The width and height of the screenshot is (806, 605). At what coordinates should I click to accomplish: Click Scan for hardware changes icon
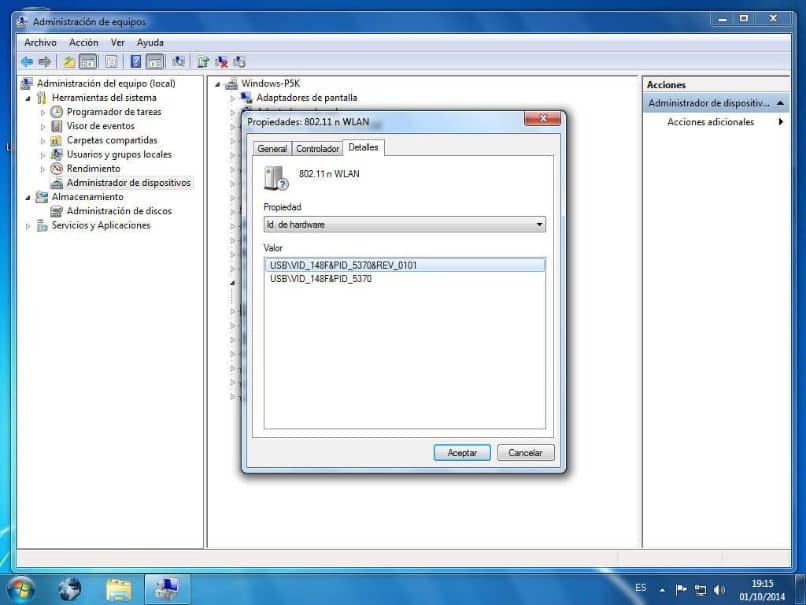[x=178, y=62]
